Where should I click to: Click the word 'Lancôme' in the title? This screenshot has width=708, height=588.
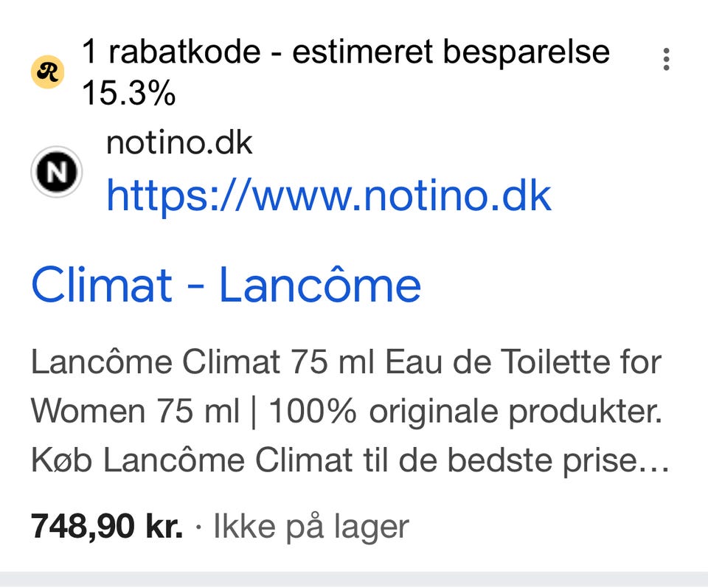[x=320, y=286]
